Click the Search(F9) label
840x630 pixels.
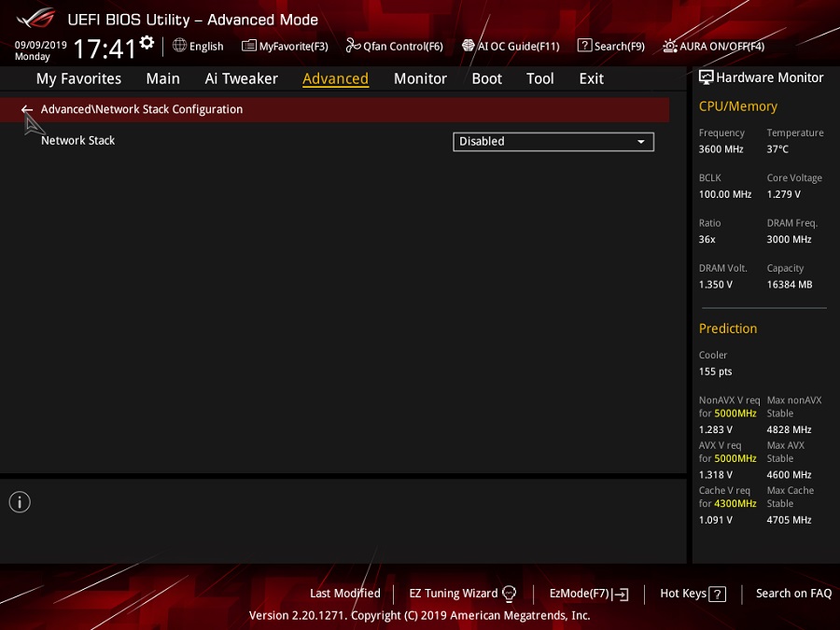[x=620, y=46]
